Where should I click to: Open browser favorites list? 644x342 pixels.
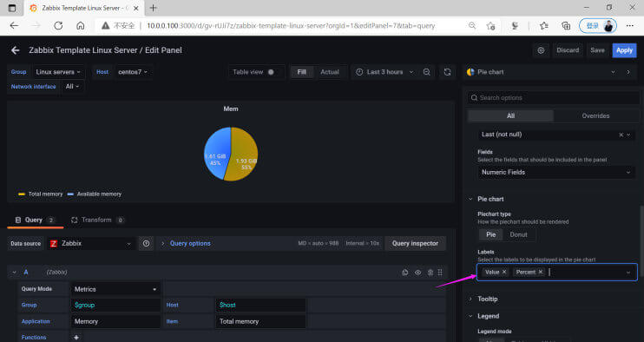point(544,25)
